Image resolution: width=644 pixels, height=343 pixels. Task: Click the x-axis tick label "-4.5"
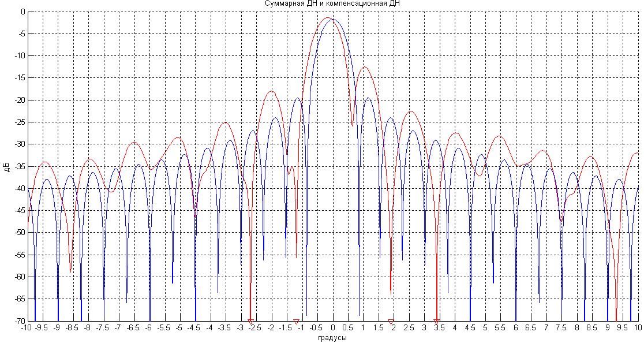tap(194, 328)
